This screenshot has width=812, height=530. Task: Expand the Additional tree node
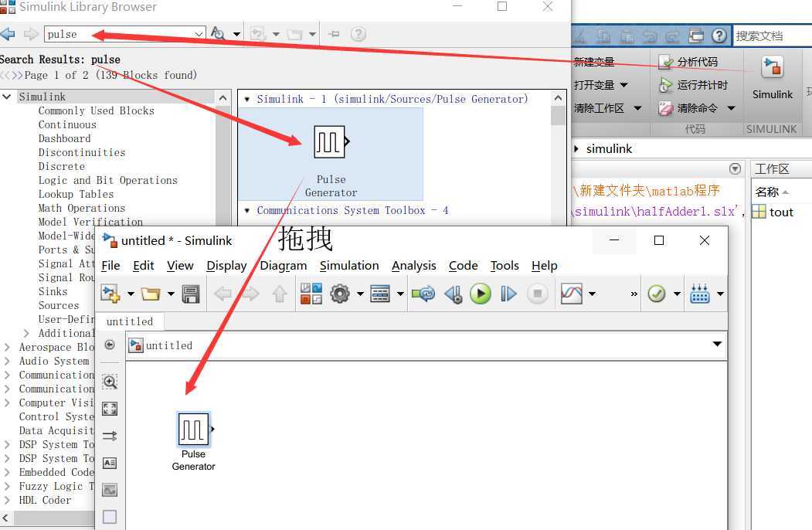(26, 333)
